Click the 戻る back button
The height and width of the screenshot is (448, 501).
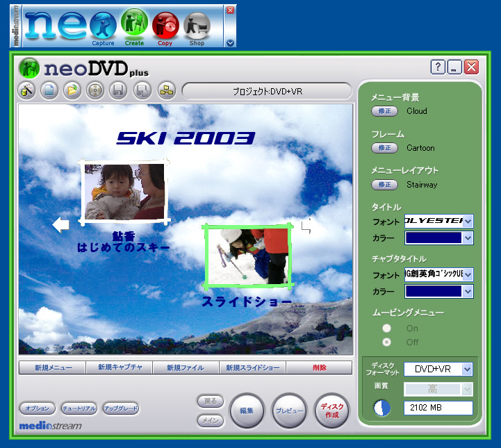point(211,401)
